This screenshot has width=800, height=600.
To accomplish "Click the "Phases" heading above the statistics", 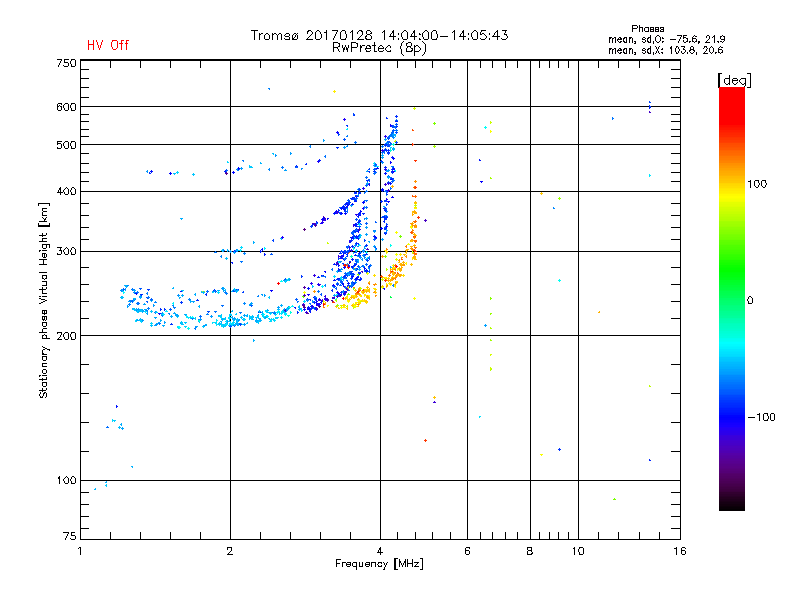I will [647, 29].
